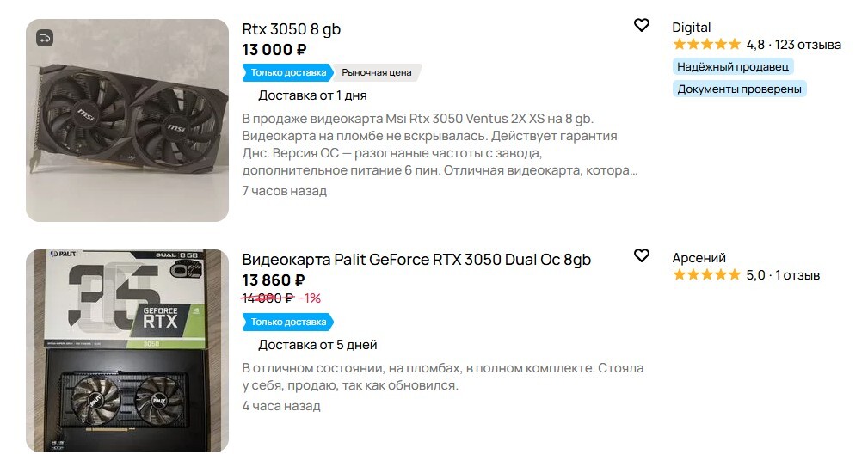Click Digital's star rating icons
The width and height of the screenshot is (868, 467).
706,45
